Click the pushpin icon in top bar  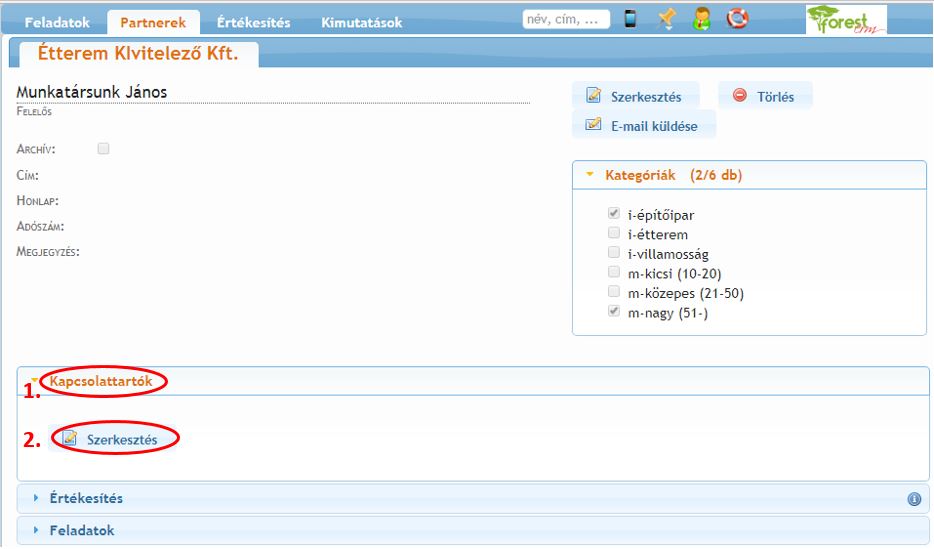(x=666, y=19)
